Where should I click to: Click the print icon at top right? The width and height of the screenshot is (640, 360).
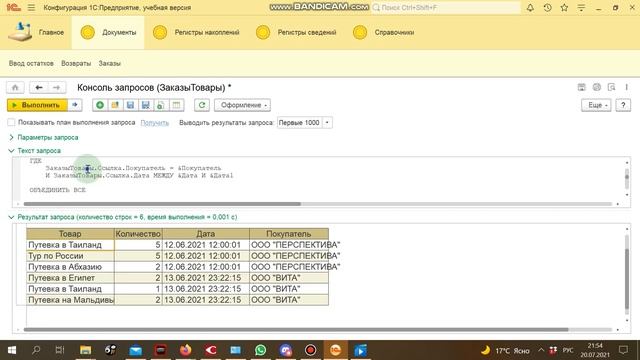coord(597,87)
